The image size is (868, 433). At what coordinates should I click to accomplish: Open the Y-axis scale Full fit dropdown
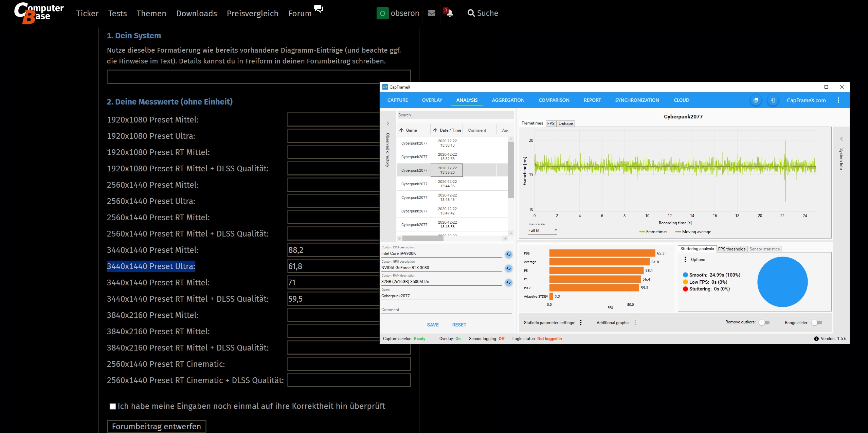pos(542,230)
